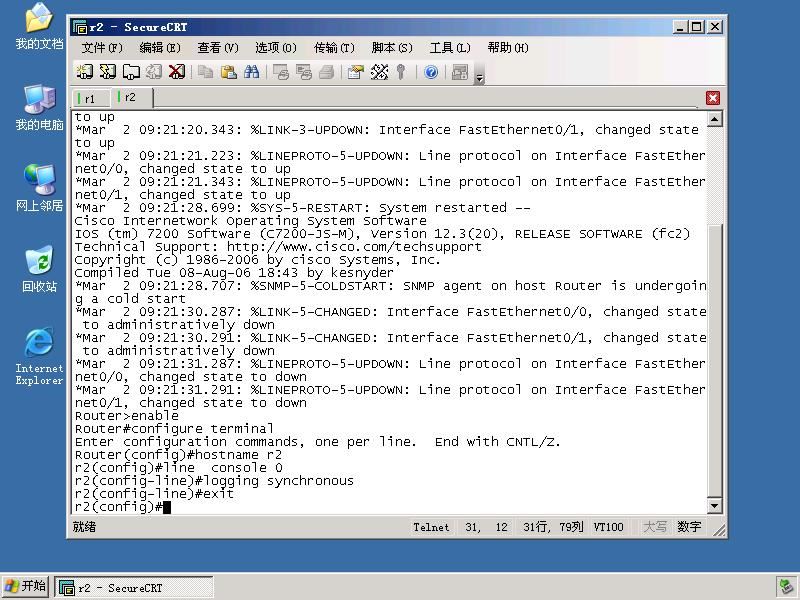
Task: Open the 文件(F) menu
Action: point(102,48)
